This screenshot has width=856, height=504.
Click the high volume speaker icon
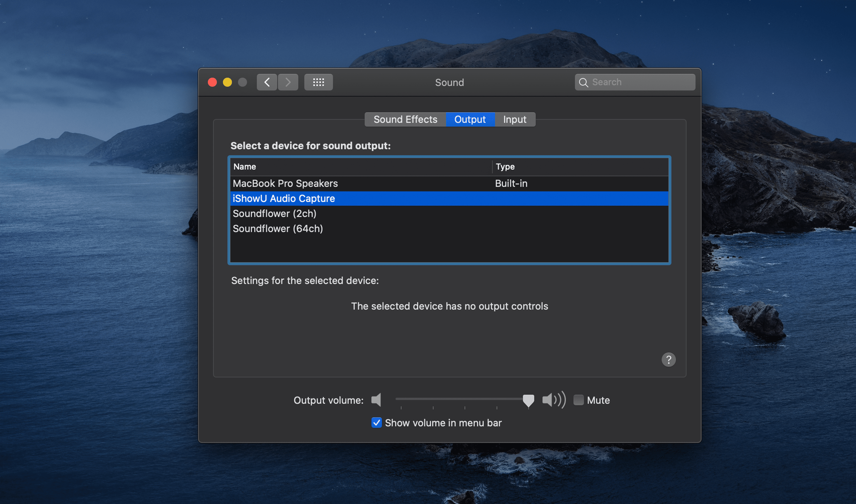click(x=553, y=400)
